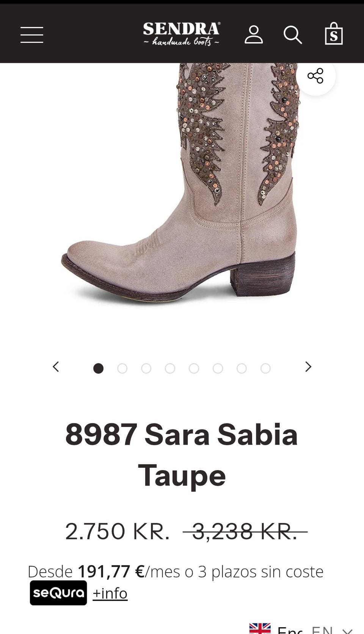Screen dimensions: 364x634
Task: Select the second carousel dot
Action: pyautogui.click(x=122, y=368)
